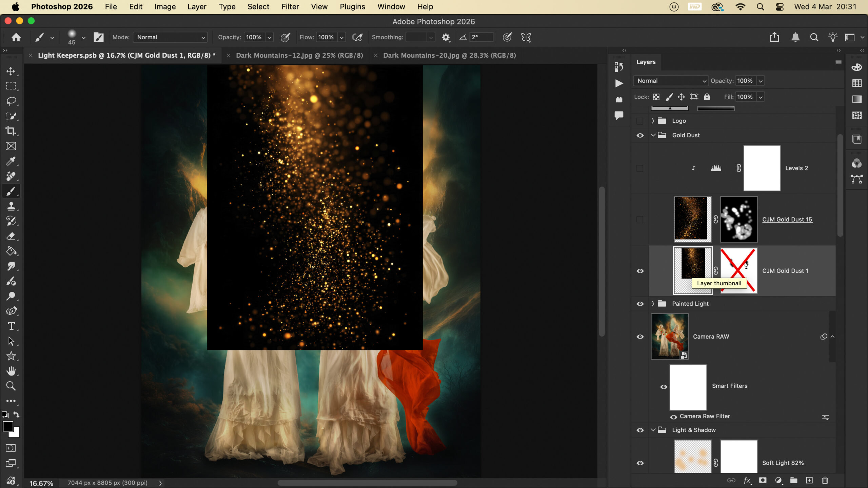Select the Eraser tool
The image size is (868, 488).
pos(11,236)
